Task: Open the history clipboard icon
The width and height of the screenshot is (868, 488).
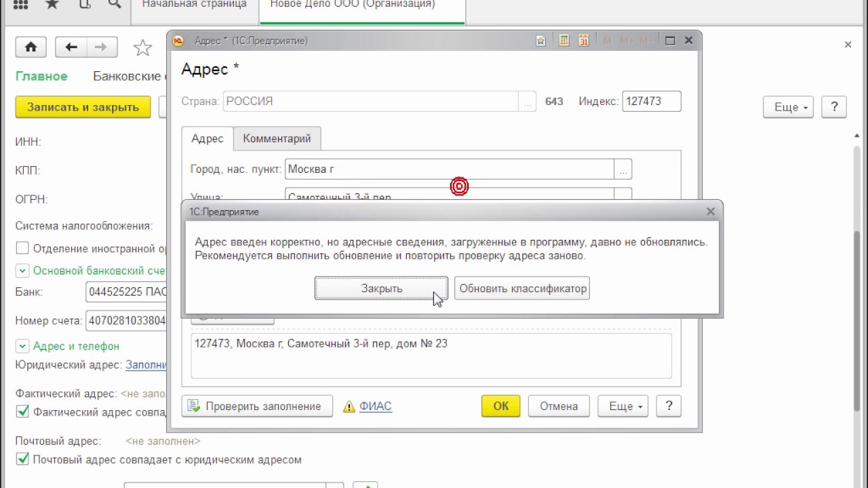Action: 84,5
